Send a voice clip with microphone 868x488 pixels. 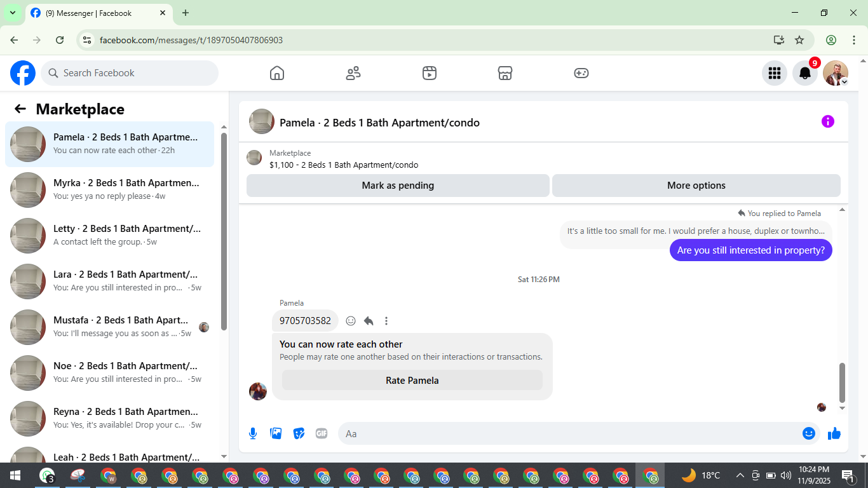tap(253, 433)
